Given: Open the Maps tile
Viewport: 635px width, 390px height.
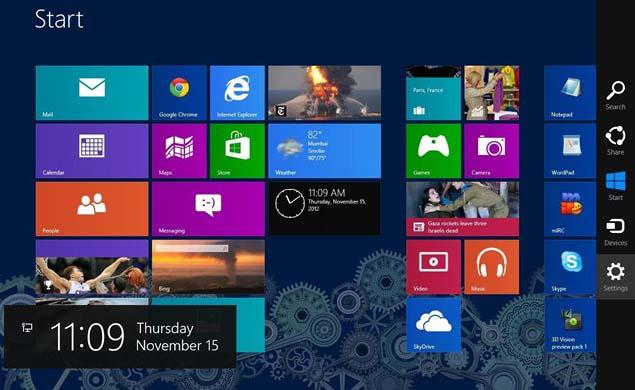Looking at the screenshot, I should pos(179,151).
